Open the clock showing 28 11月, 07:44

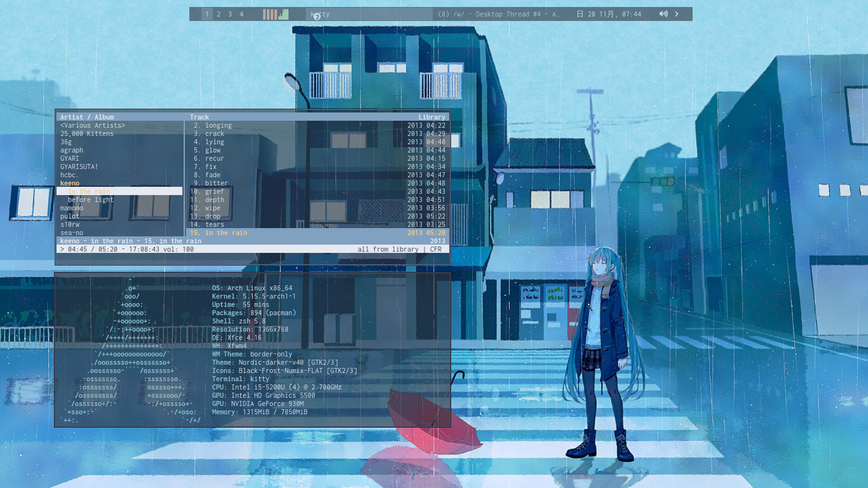[609, 14]
